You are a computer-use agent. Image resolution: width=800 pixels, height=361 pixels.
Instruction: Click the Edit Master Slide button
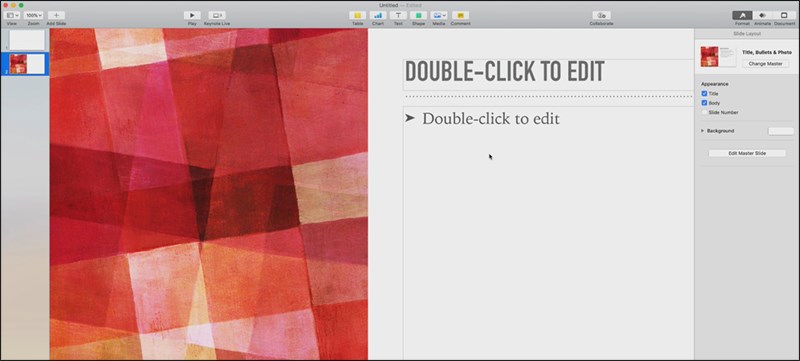747,153
